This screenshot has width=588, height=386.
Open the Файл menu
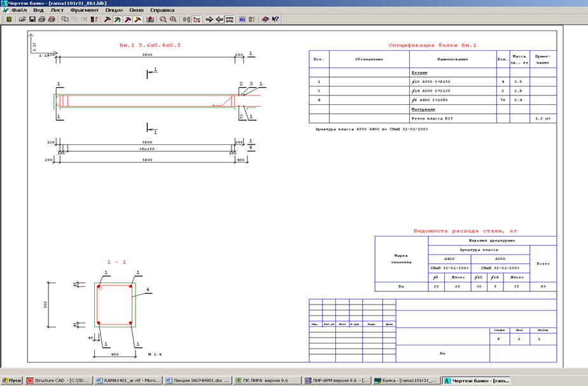click(19, 10)
